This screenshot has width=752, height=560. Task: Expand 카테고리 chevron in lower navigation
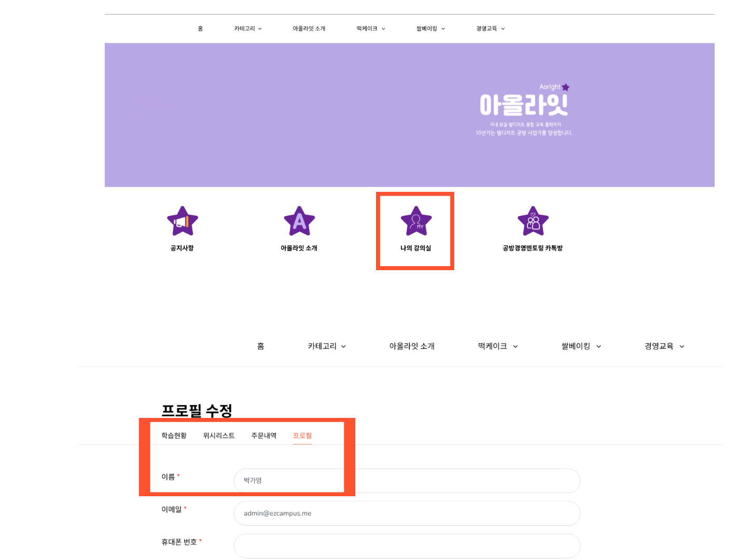343,346
